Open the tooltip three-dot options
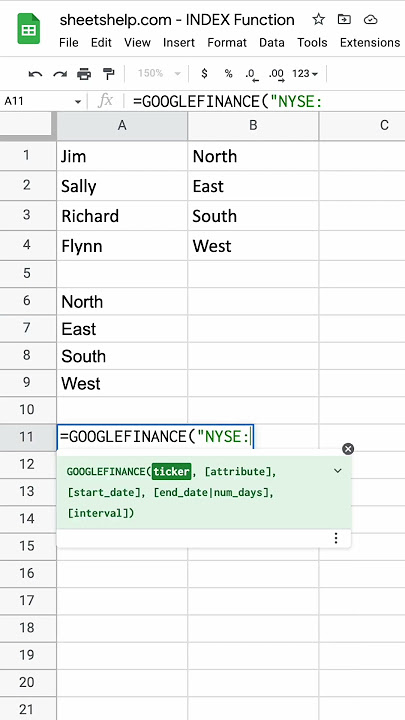Image resolution: width=405 pixels, height=720 pixels. click(336, 538)
